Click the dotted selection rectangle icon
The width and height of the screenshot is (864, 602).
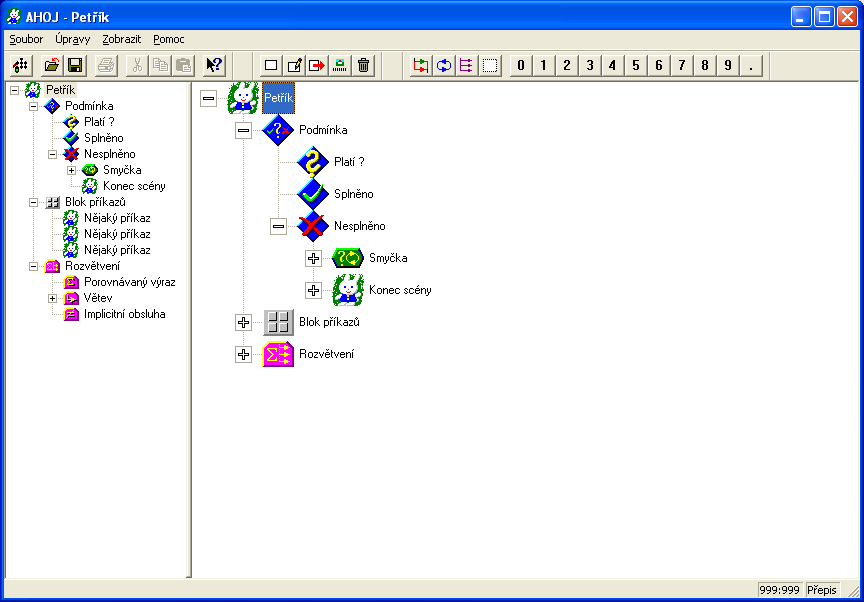pos(489,65)
